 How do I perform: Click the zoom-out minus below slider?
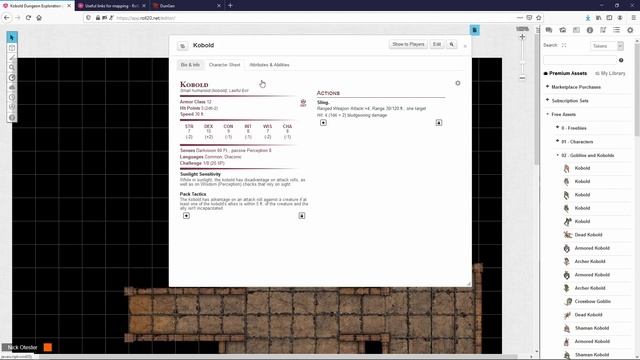pos(522,78)
